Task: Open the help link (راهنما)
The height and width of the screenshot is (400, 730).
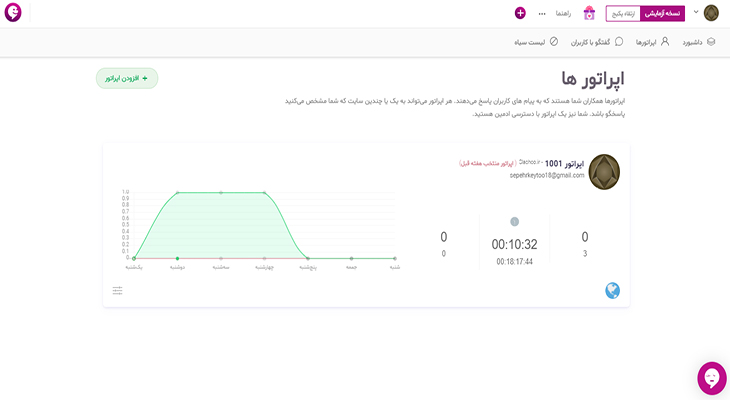Action: (563, 14)
